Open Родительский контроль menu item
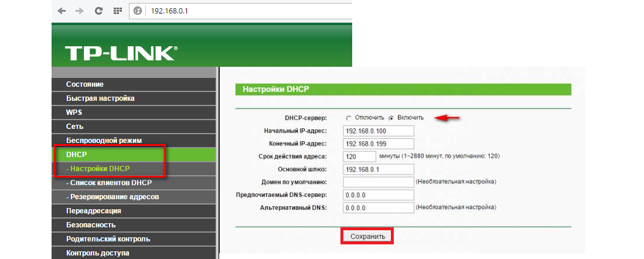644x259 pixels. pos(108,239)
